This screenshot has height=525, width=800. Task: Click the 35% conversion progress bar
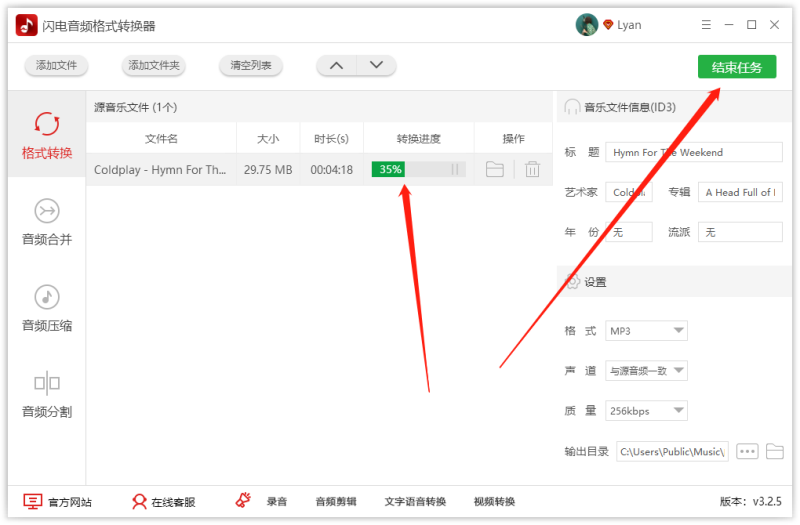point(418,169)
